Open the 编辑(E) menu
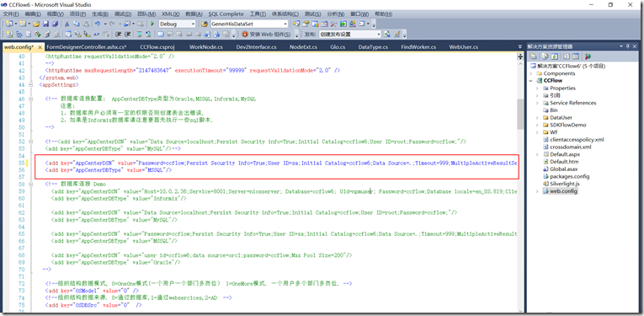The width and height of the screenshot is (644, 316). click(x=33, y=14)
